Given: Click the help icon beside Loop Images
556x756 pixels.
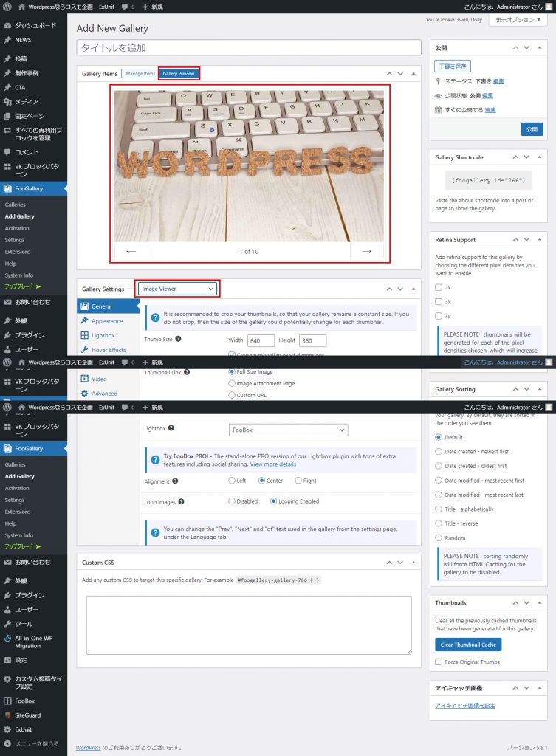Looking at the screenshot, I should point(181,501).
